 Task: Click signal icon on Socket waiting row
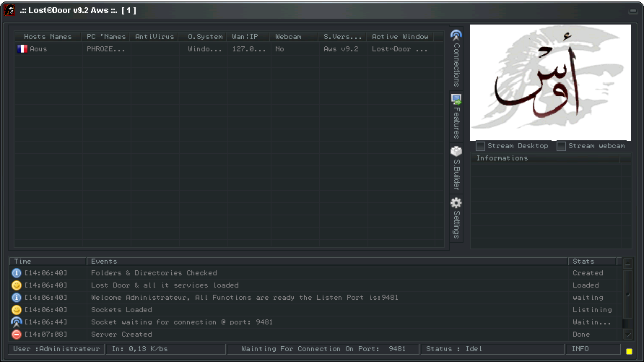pyautogui.click(x=17, y=322)
